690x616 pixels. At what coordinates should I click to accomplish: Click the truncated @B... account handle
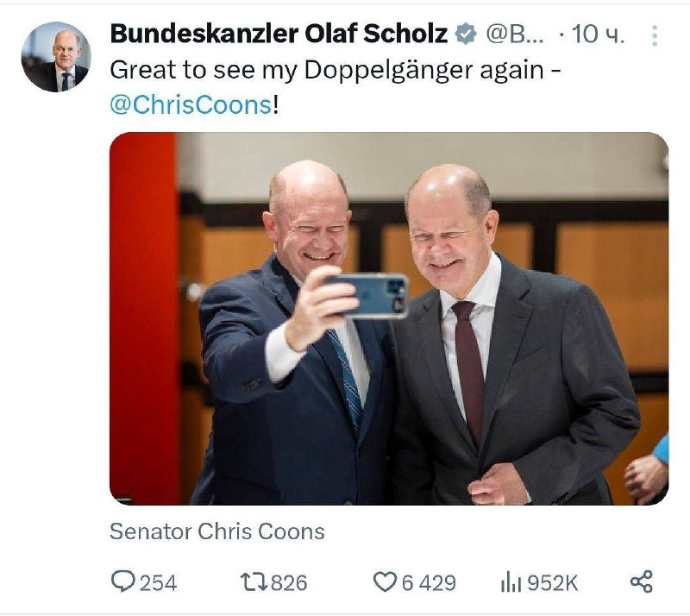click(514, 35)
